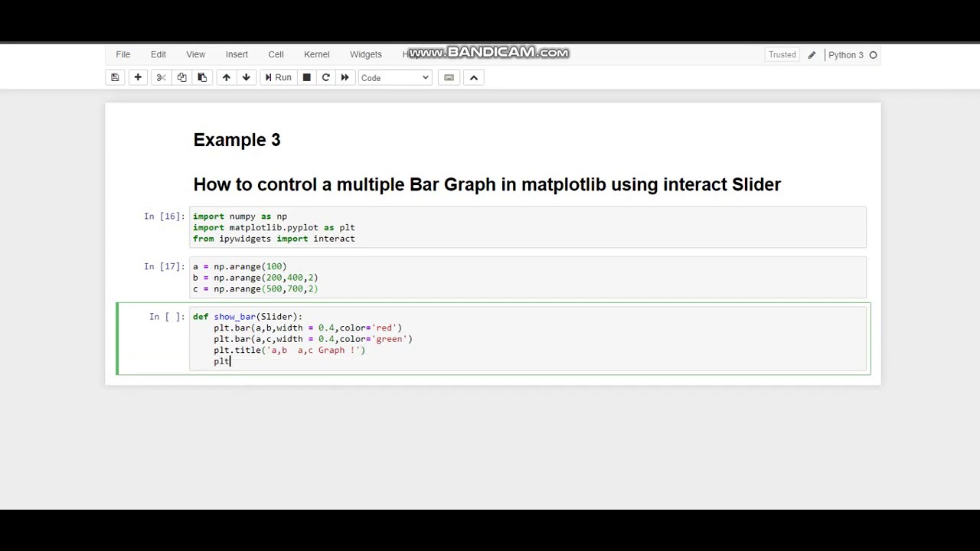Viewport: 980px width, 551px height.
Task: Open the File menu
Action: 122,54
